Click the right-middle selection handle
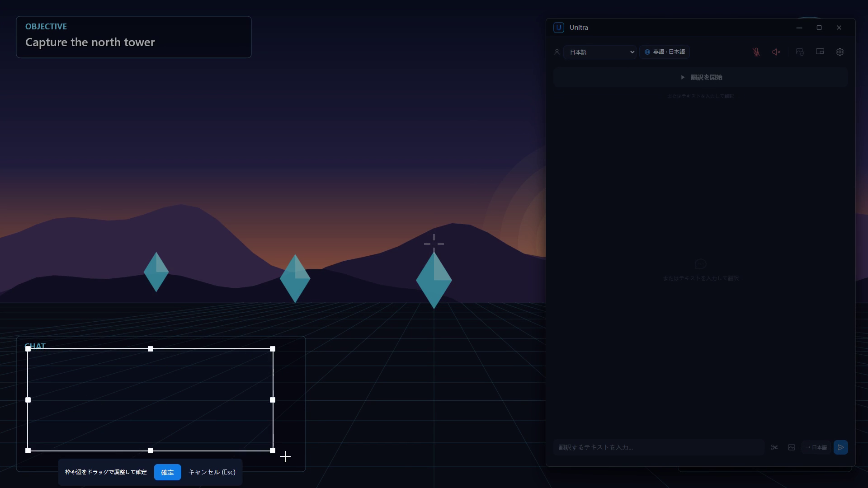Image resolution: width=868 pixels, height=488 pixels. (273, 400)
